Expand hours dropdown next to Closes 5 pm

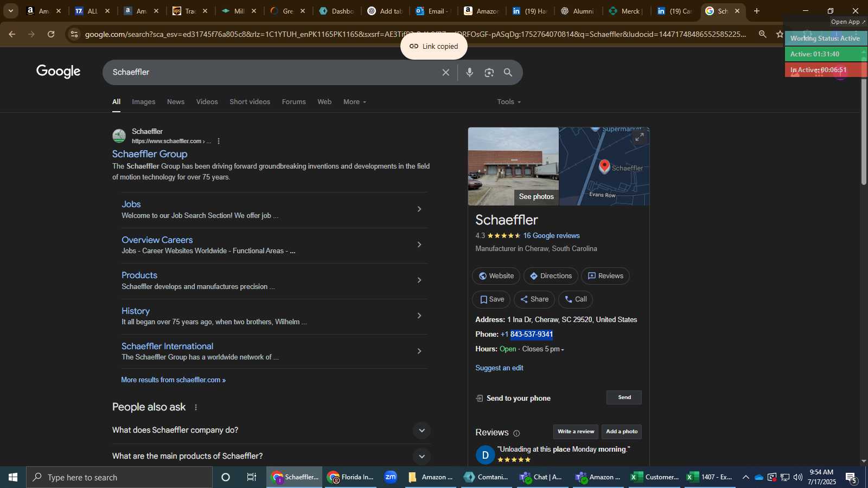(x=563, y=350)
